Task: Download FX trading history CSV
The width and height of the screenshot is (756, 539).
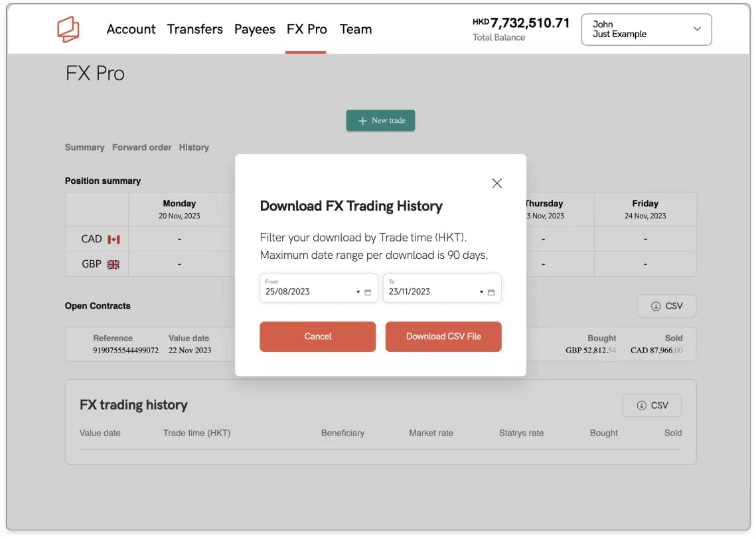Action: (x=652, y=406)
